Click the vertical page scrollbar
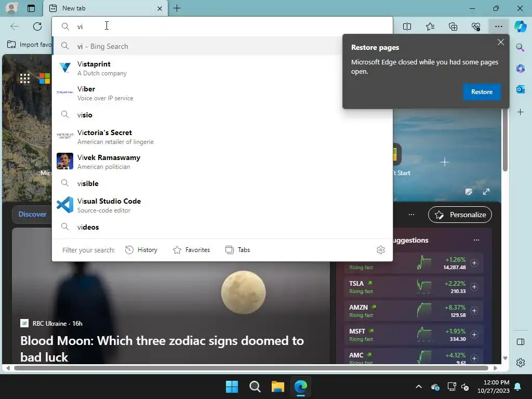Viewport: 532px width, 399px height. pyautogui.click(x=505, y=139)
